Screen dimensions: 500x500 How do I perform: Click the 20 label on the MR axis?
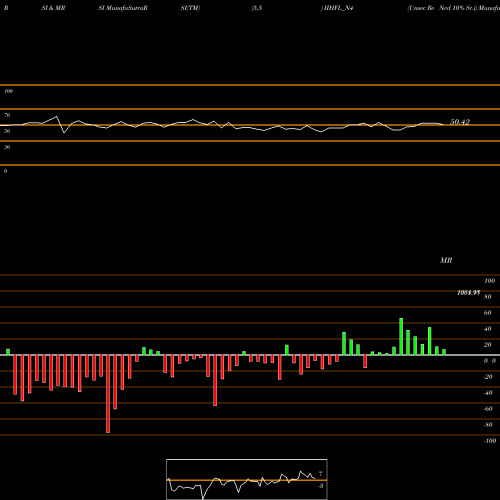coord(488,345)
